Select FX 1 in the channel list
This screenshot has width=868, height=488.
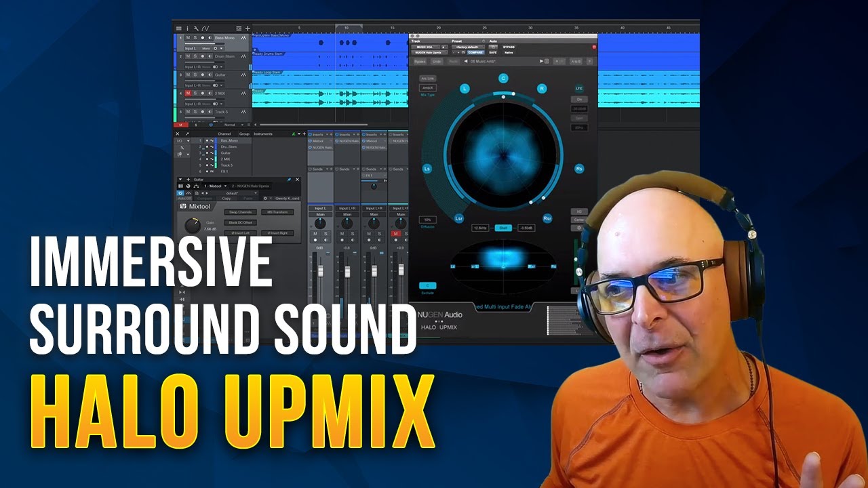click(224, 171)
